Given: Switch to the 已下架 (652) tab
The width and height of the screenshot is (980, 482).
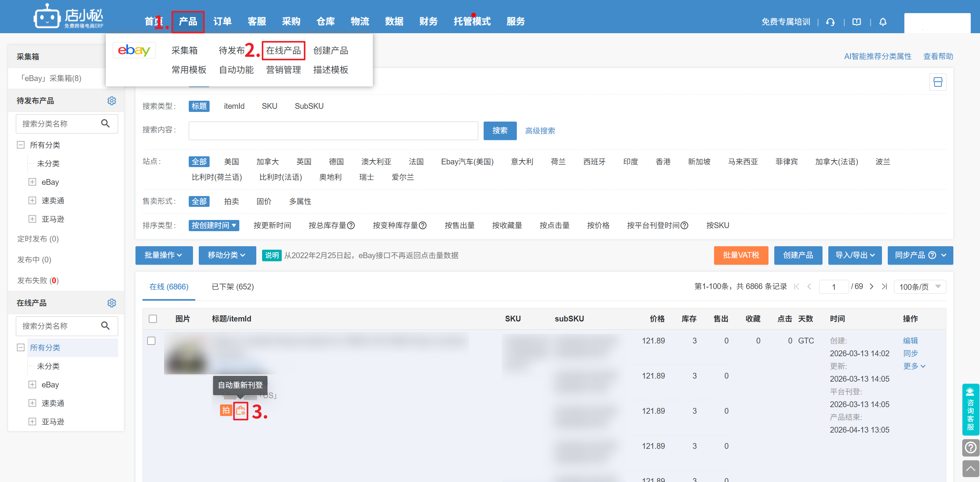Looking at the screenshot, I should [x=233, y=287].
